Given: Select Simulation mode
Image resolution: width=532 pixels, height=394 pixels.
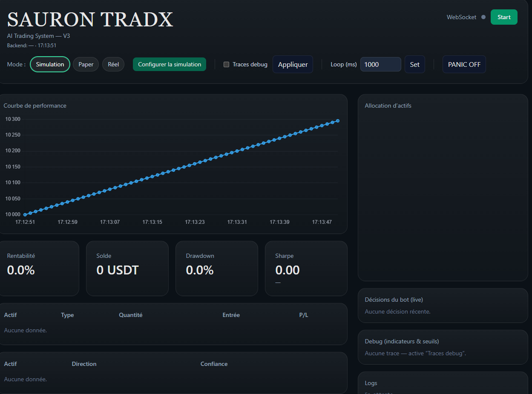Looking at the screenshot, I should (x=50, y=64).
